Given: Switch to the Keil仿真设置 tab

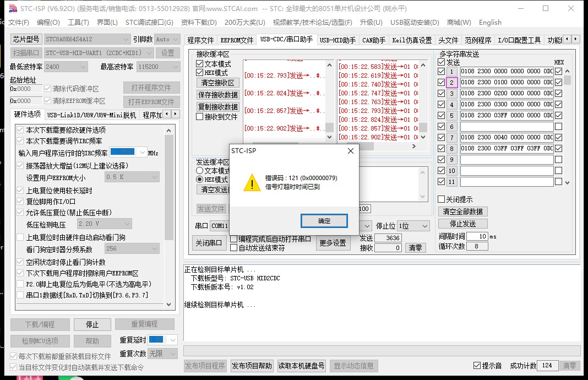Looking at the screenshot, I should 412,40.
